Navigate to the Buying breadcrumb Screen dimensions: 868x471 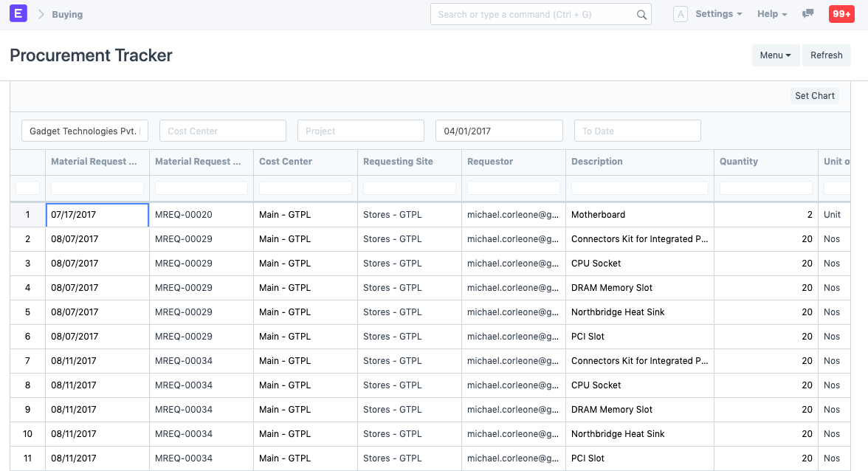pos(68,13)
